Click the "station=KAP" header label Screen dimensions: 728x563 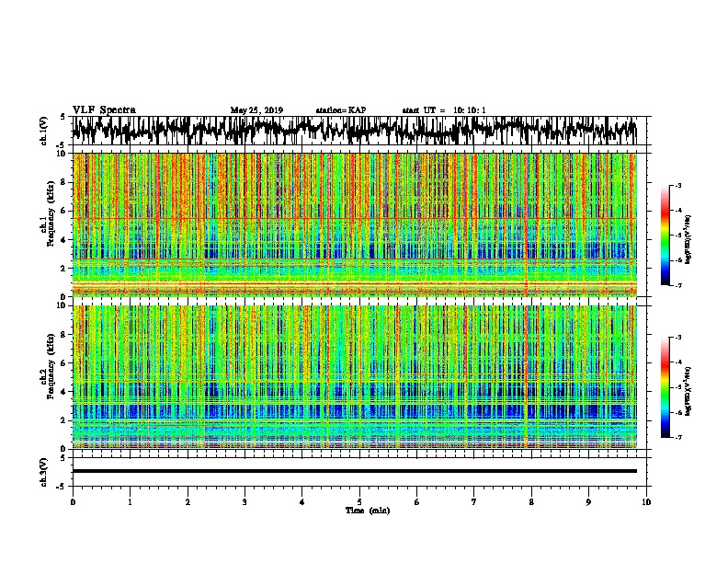tap(341, 110)
